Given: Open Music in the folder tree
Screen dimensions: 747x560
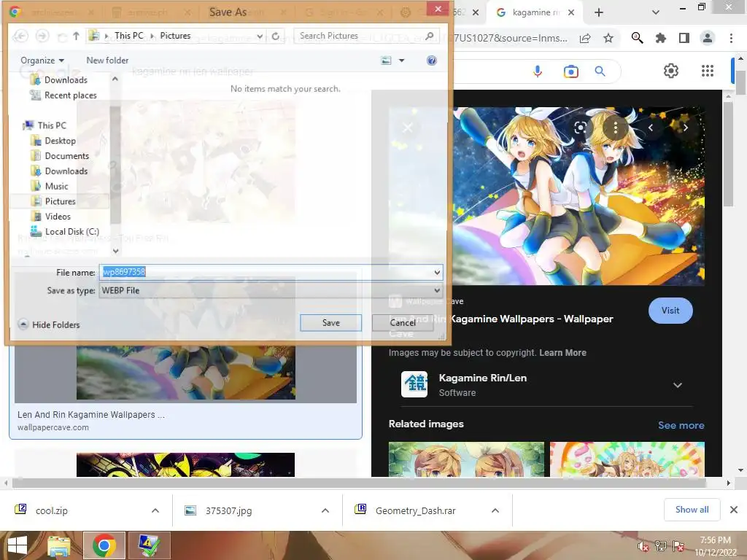Looking at the screenshot, I should click(50, 186).
